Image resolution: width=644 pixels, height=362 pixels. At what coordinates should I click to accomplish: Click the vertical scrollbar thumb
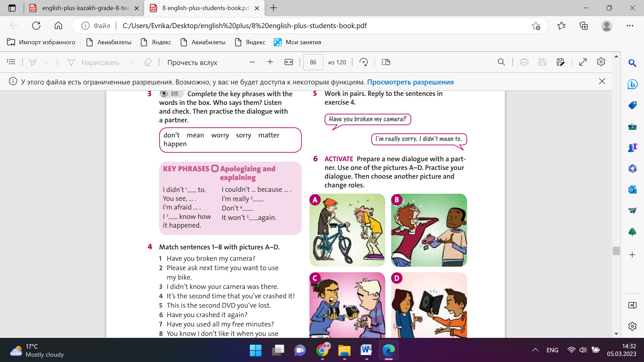pyautogui.click(x=616, y=251)
